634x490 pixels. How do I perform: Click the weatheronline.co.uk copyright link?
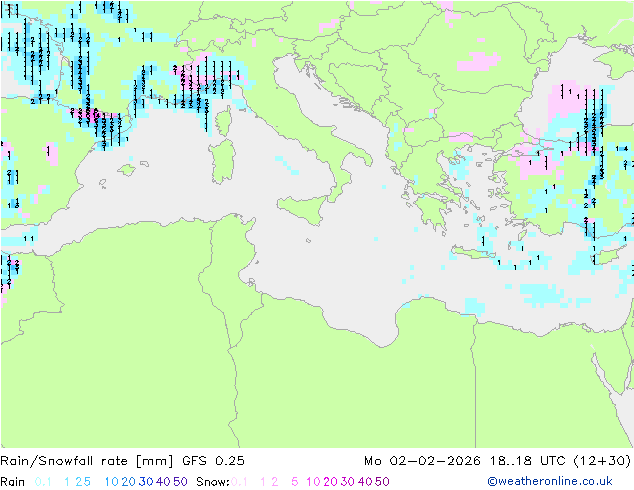coord(550,481)
